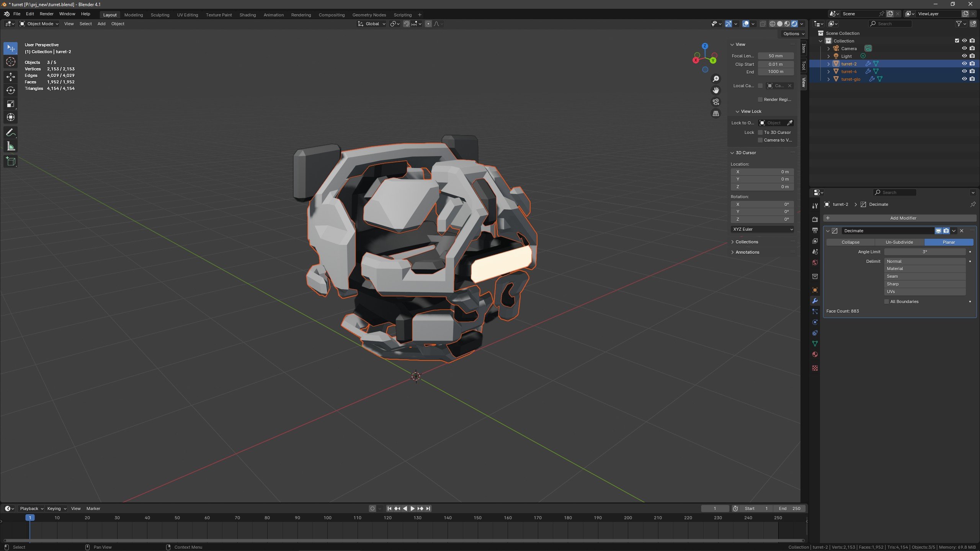
Task: Click the play animation button
Action: pyautogui.click(x=412, y=509)
